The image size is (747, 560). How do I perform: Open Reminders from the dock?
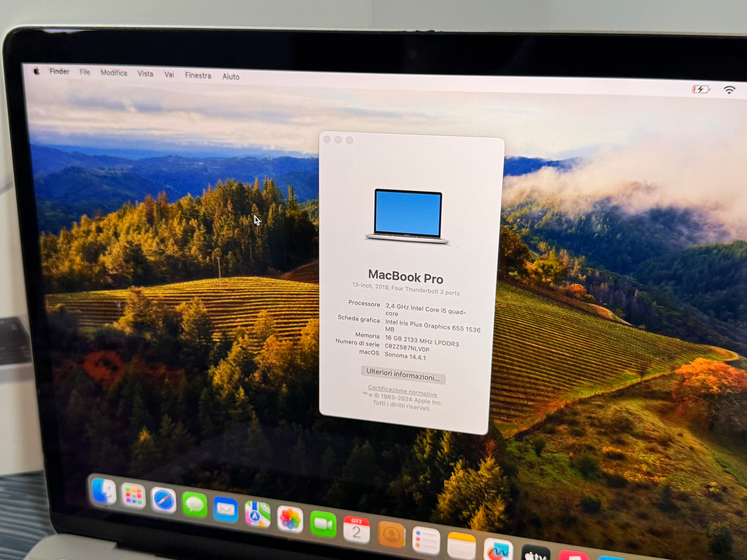[426, 540]
